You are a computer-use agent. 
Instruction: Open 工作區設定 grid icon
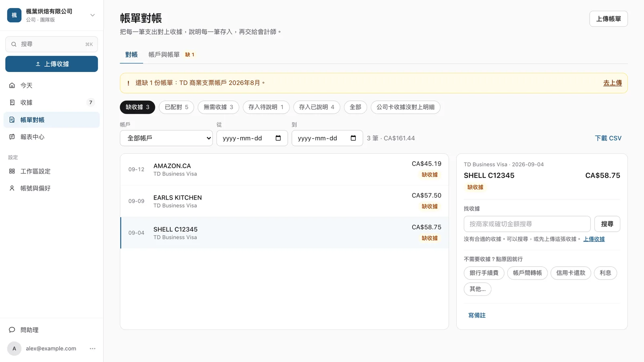pos(12,171)
